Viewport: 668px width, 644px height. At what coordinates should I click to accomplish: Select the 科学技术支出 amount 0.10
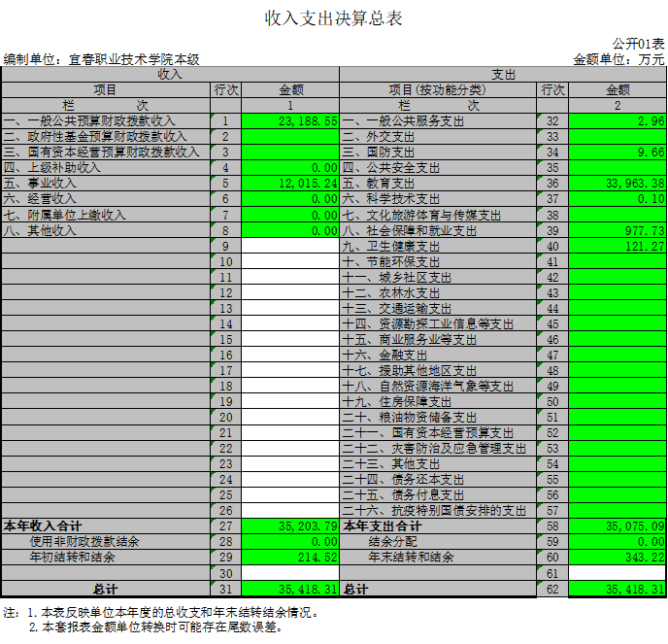pos(618,199)
